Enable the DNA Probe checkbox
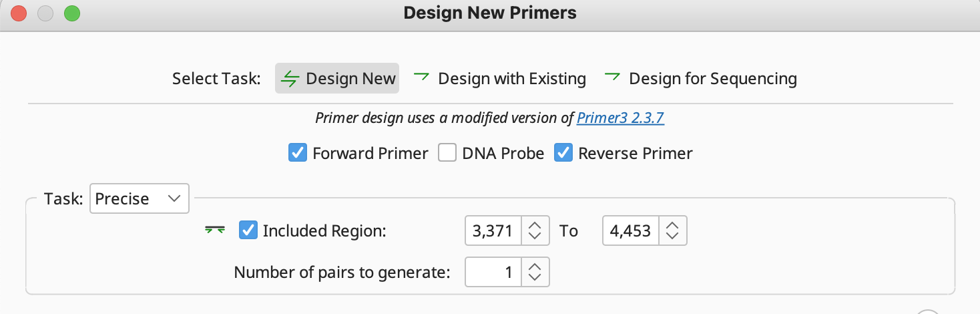 tap(447, 153)
